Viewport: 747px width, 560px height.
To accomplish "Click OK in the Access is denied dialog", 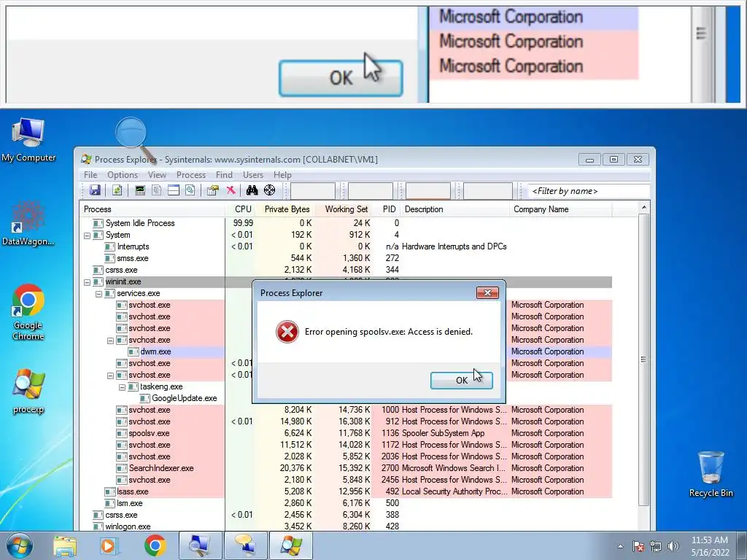I will tap(461, 381).
